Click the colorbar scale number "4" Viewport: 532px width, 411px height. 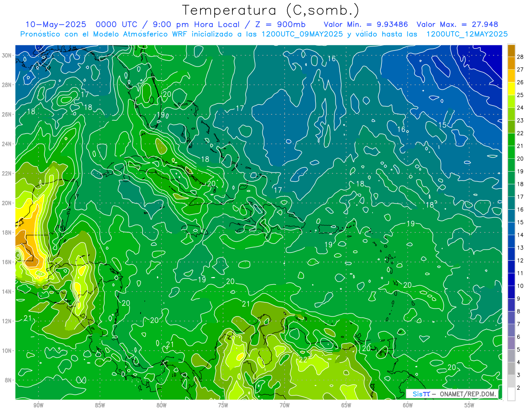point(519,362)
